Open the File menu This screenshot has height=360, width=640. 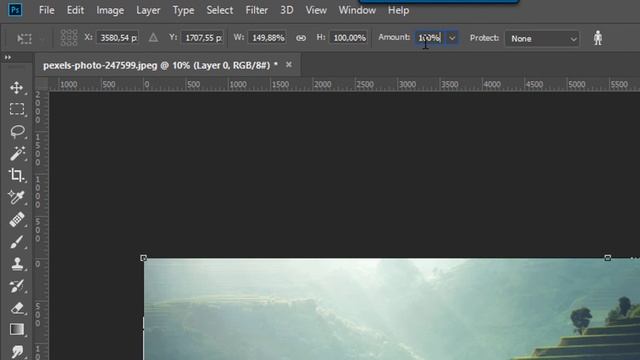click(x=47, y=10)
